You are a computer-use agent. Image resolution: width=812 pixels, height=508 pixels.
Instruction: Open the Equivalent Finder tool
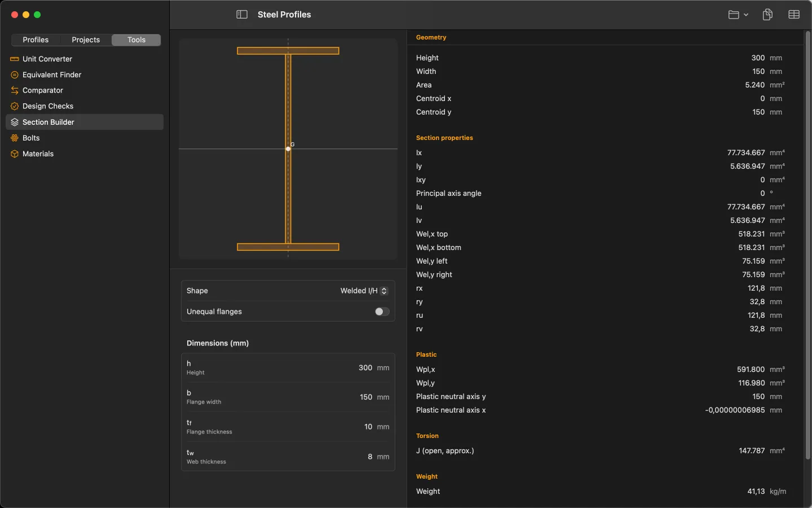pos(85,75)
